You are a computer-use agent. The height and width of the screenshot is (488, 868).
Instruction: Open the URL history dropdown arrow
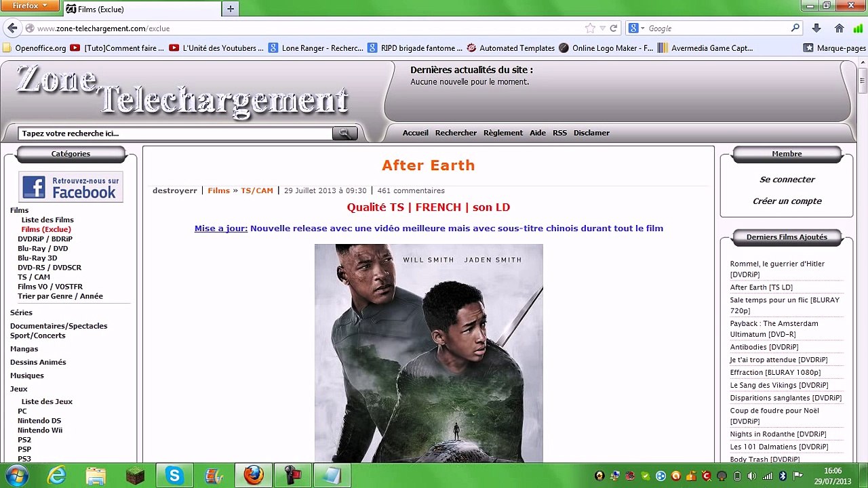(602, 28)
